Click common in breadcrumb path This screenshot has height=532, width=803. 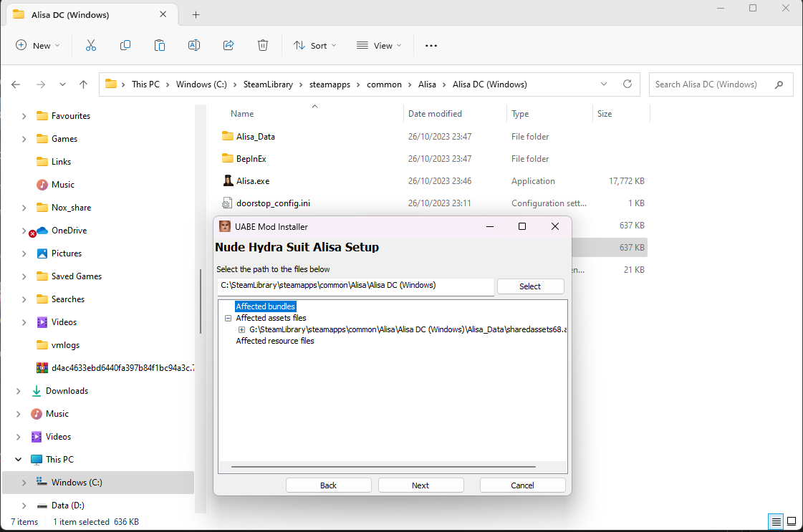click(x=384, y=84)
